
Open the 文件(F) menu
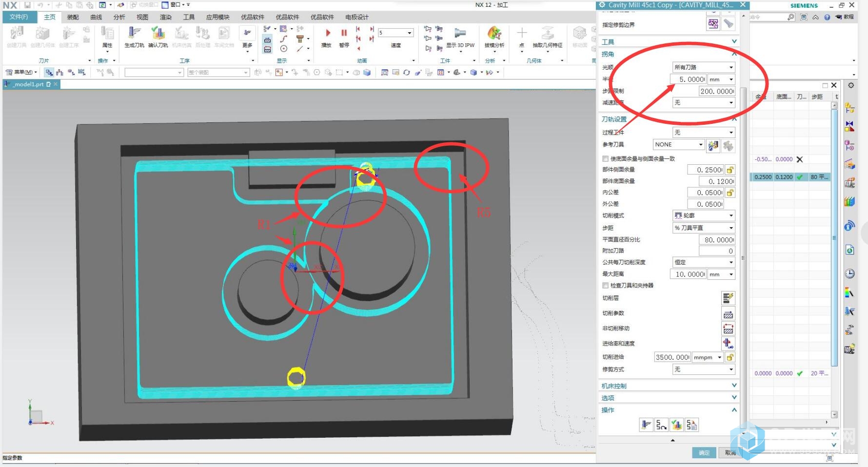19,17
